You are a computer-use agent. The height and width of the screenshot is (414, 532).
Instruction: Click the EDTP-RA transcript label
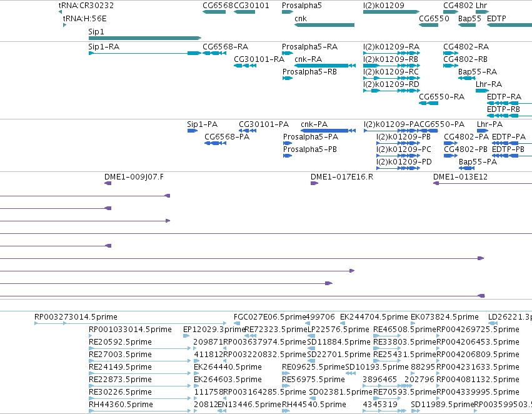click(x=504, y=97)
